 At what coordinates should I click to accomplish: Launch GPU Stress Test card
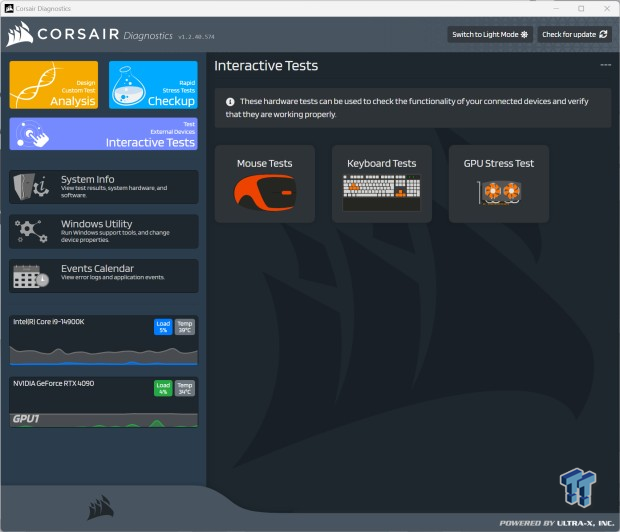click(x=499, y=184)
